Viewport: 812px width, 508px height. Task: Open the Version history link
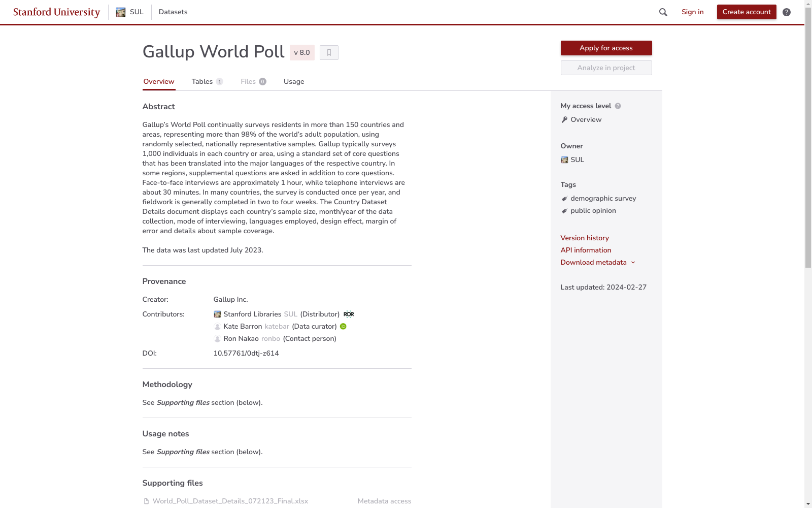point(585,238)
